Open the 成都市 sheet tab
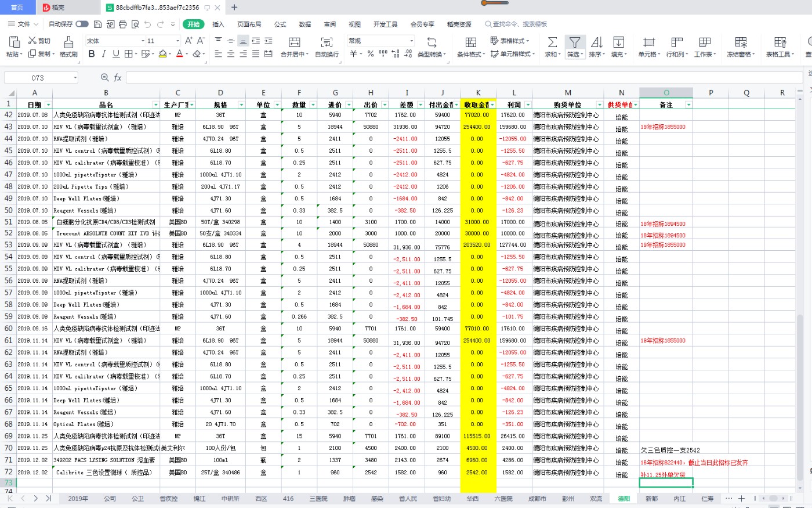The image size is (812, 508). (537, 499)
